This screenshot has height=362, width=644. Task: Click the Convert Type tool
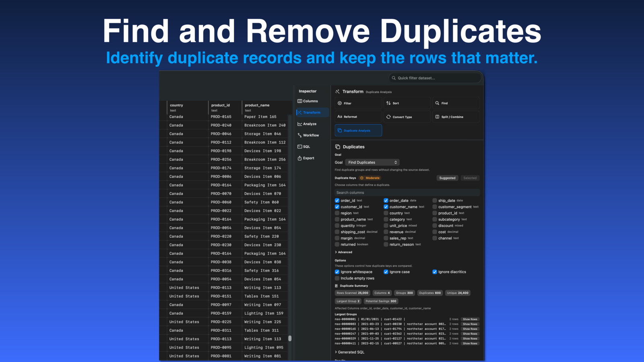(407, 117)
